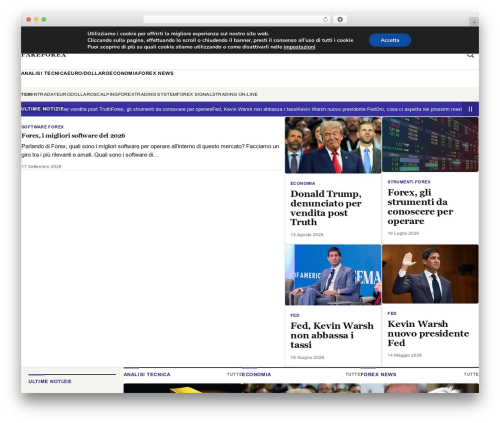The height and width of the screenshot is (423, 500).
Task: Open headline 'Forex, gli strumenti da conoscere per operare'
Action: pyautogui.click(x=420, y=207)
